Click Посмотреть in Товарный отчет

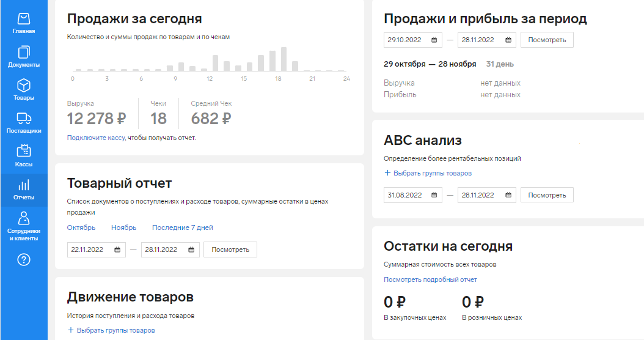[230, 249]
